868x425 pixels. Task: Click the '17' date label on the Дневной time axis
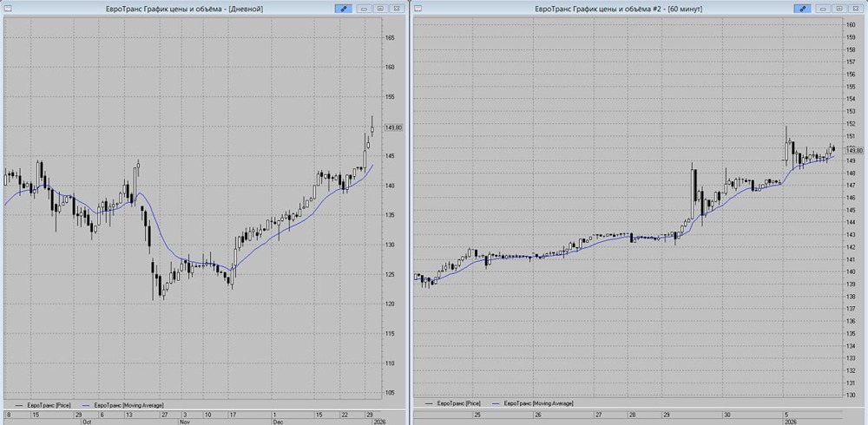(x=233, y=414)
